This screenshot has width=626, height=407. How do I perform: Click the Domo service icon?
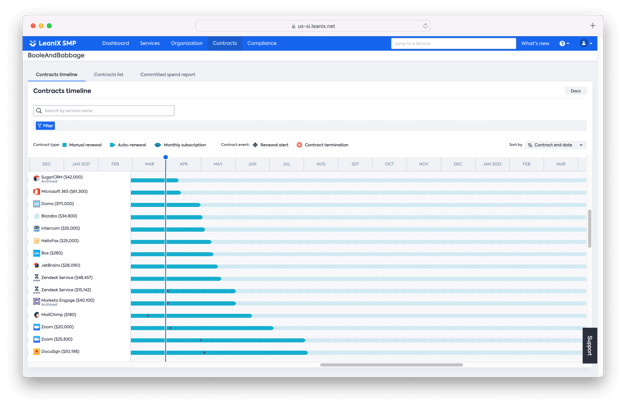point(36,204)
